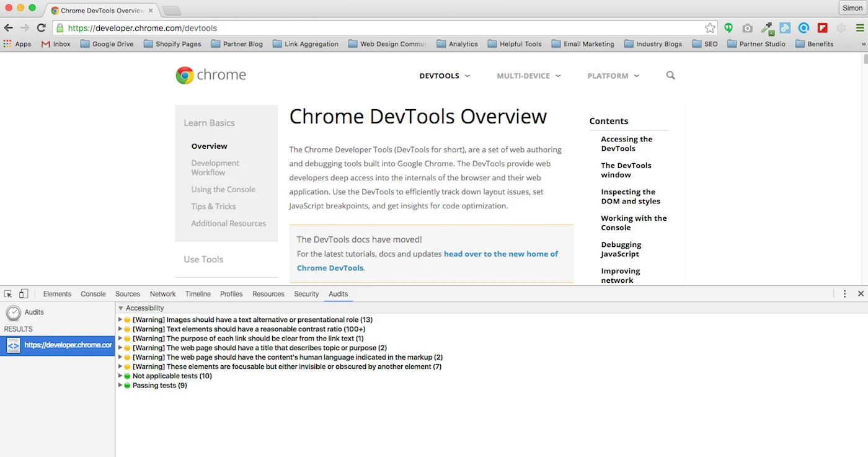Collapse the Accessibility audit section
Image resolution: width=868 pixels, height=457 pixels.
click(120, 308)
